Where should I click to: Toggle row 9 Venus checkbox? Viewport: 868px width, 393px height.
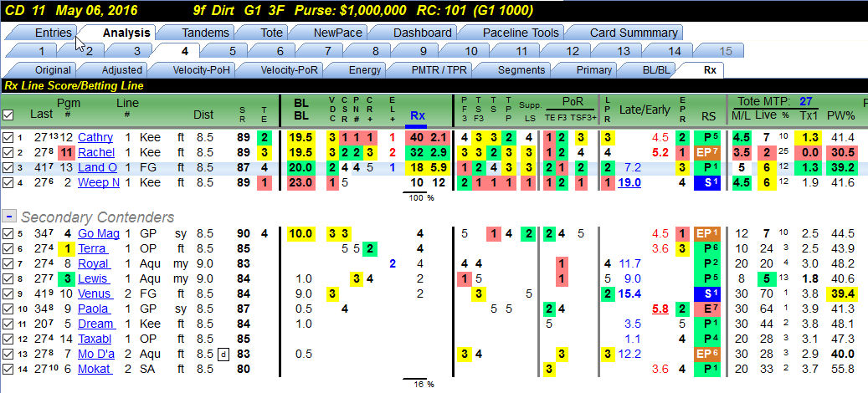point(8,293)
